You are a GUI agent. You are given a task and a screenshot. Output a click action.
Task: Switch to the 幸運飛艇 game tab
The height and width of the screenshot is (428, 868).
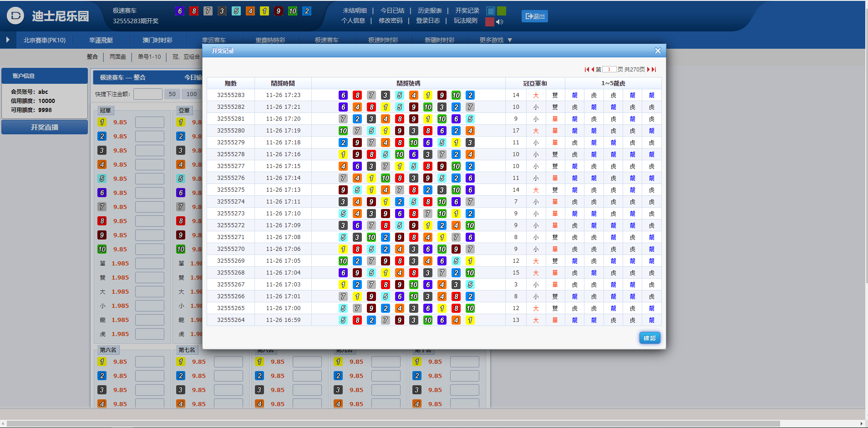click(101, 40)
